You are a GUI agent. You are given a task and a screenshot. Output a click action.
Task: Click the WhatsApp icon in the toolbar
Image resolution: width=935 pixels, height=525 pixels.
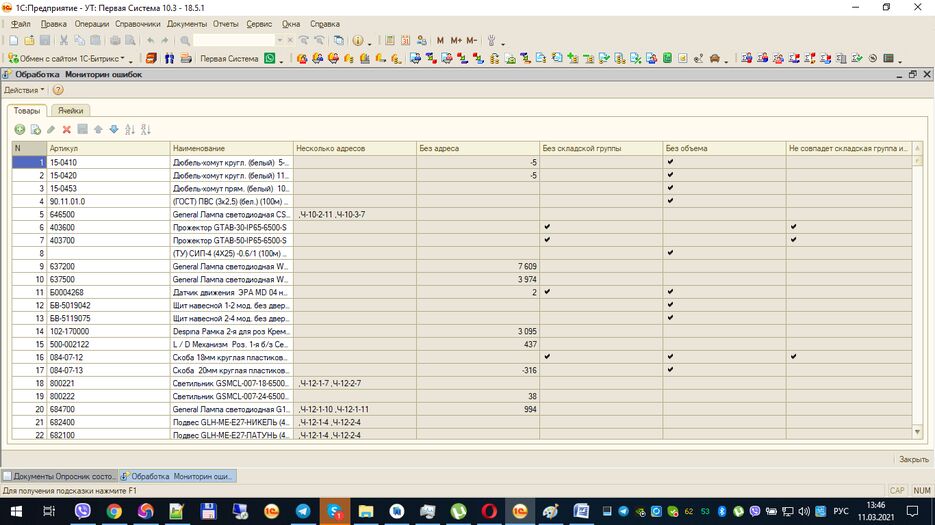tap(270, 58)
